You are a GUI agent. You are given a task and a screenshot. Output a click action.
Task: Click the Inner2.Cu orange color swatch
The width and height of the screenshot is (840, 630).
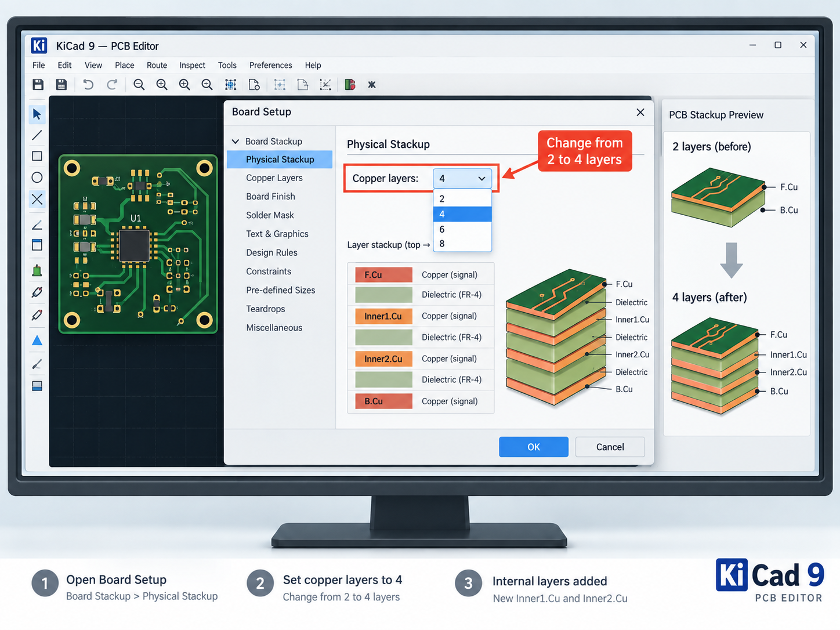(383, 359)
